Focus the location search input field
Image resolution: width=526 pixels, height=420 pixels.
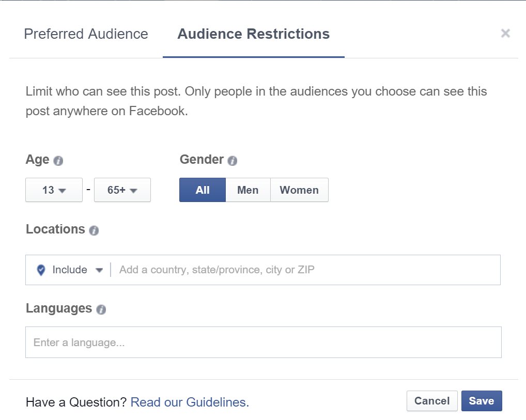click(x=305, y=270)
